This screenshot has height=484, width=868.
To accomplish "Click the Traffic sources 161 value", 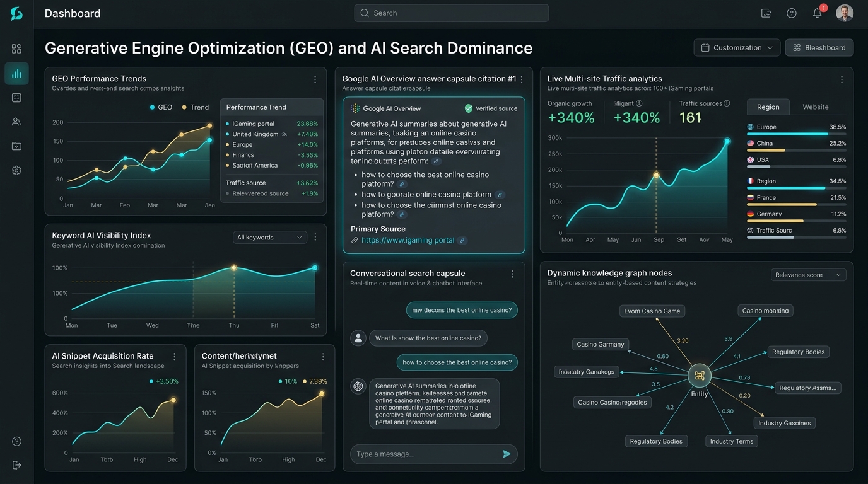I will click(x=691, y=118).
